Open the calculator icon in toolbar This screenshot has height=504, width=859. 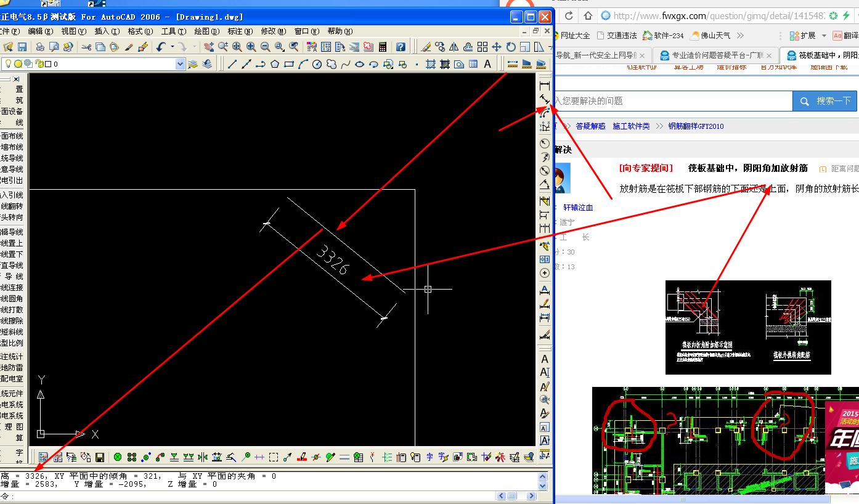click(x=383, y=47)
